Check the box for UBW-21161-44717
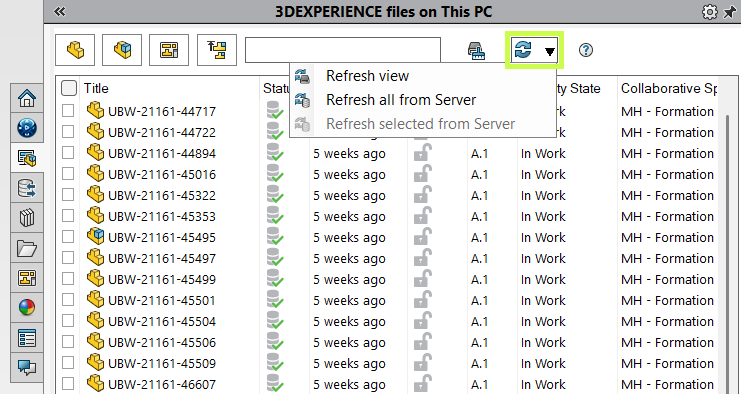The height and width of the screenshot is (394, 741). 68,111
